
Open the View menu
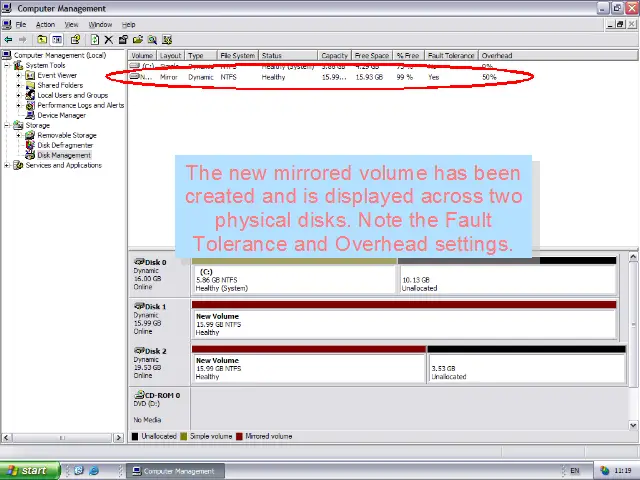(x=71, y=24)
